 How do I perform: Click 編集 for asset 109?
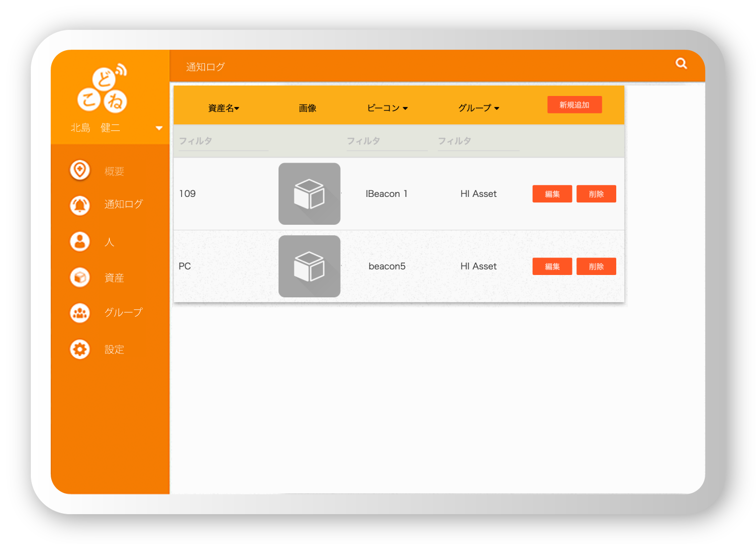pos(552,194)
